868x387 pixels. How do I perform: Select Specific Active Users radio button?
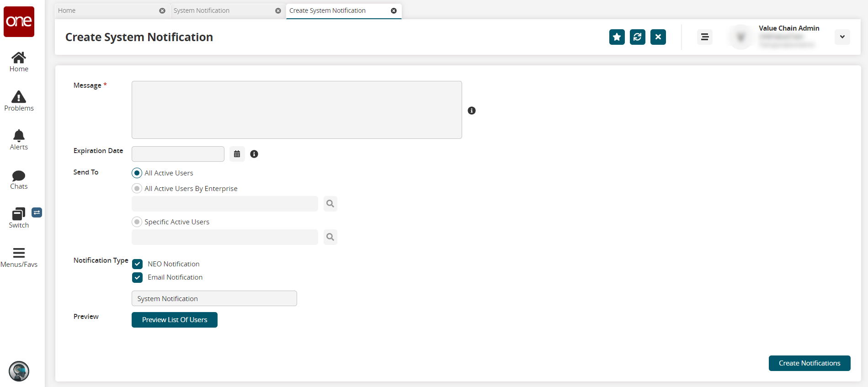click(137, 222)
